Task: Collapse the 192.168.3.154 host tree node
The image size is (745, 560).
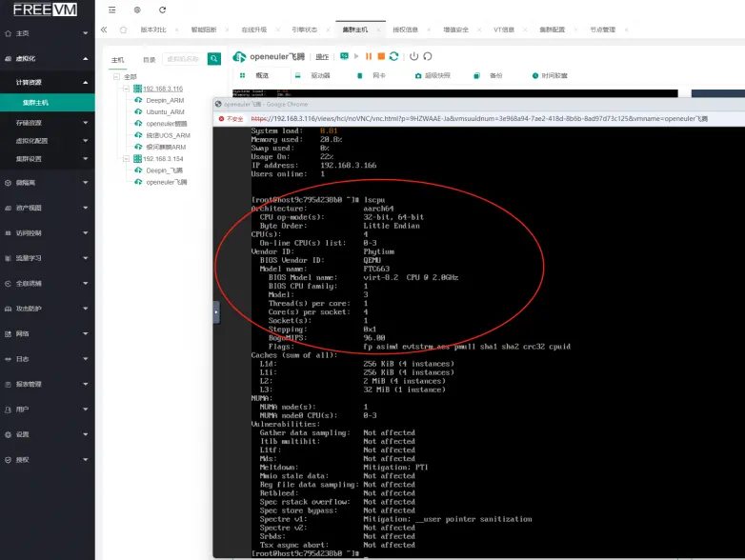Action: (x=127, y=159)
